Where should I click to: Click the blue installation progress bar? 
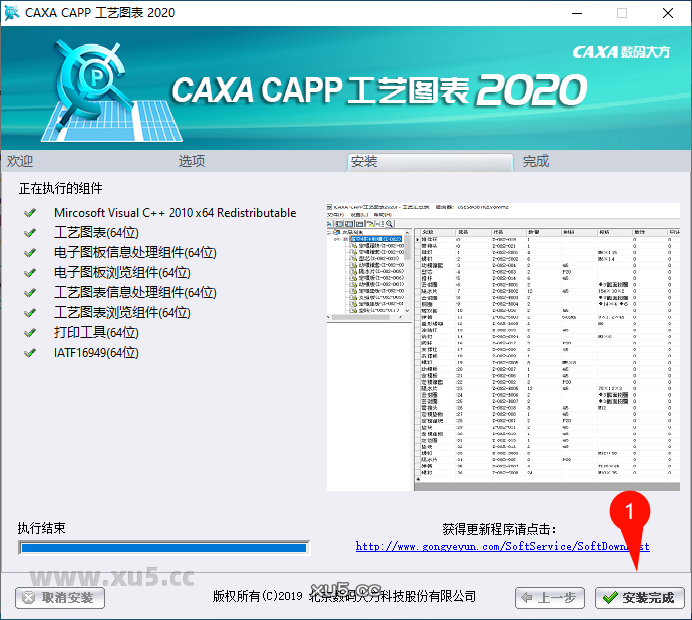click(163, 547)
